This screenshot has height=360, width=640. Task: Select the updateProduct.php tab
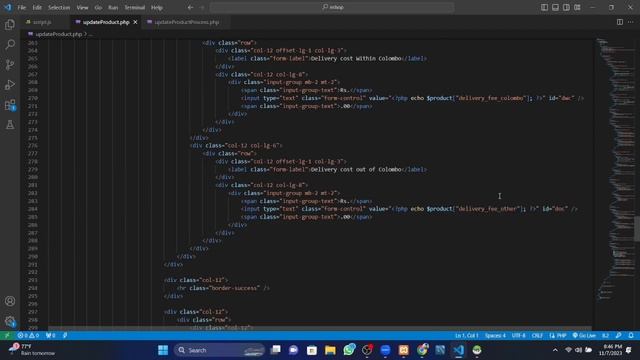[106, 22]
